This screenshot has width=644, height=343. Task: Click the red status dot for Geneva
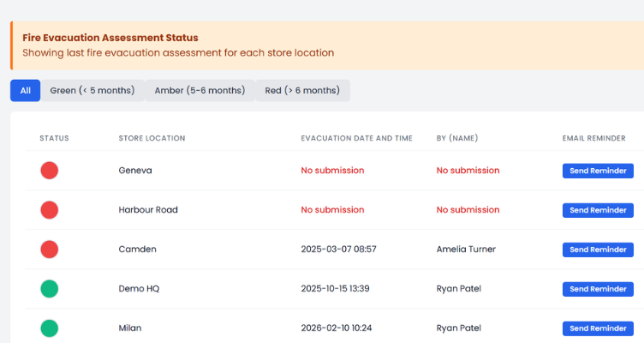50,171
